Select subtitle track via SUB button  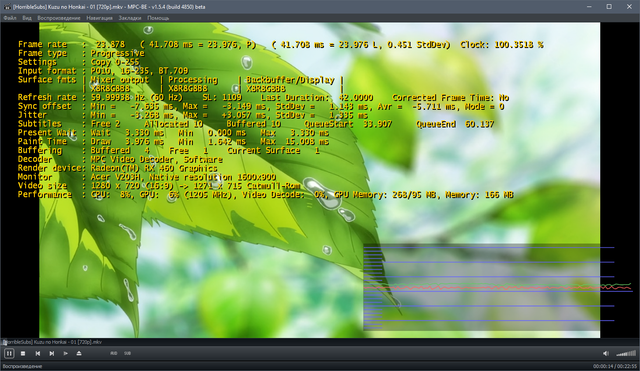(x=127, y=353)
